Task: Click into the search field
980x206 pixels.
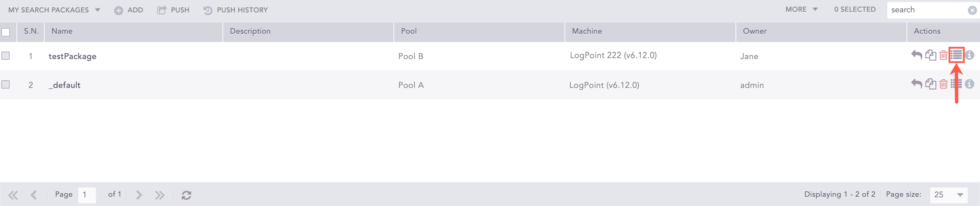Action: coord(927,10)
